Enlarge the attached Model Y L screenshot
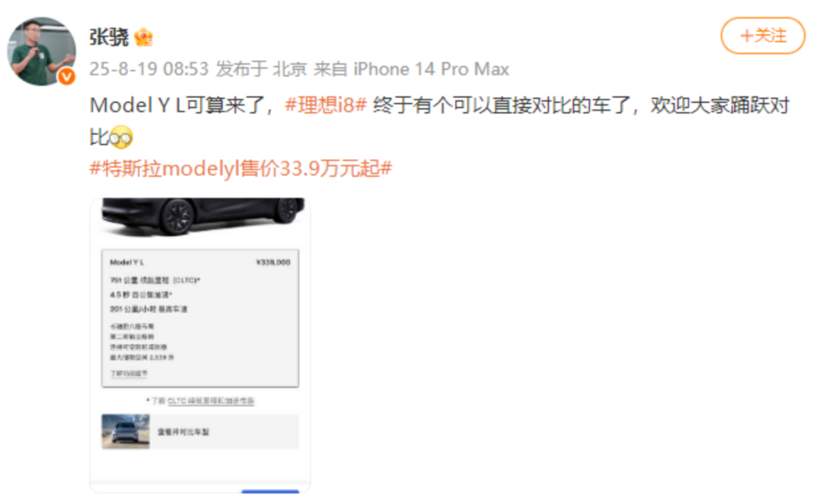 click(x=200, y=345)
